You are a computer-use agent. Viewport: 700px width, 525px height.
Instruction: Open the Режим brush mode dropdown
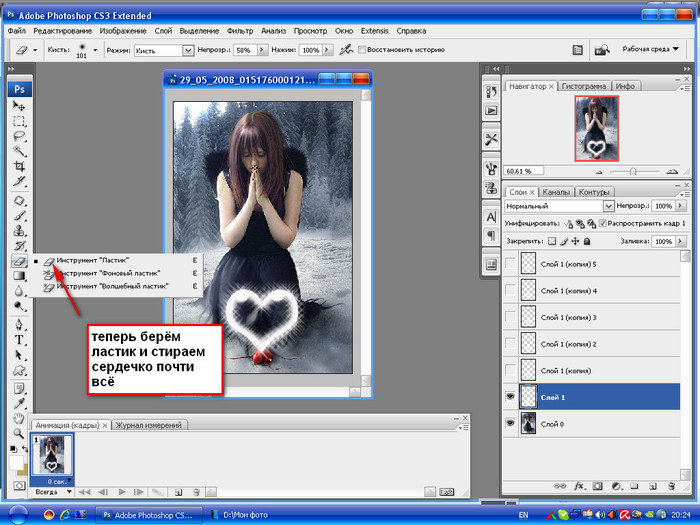[x=187, y=49]
